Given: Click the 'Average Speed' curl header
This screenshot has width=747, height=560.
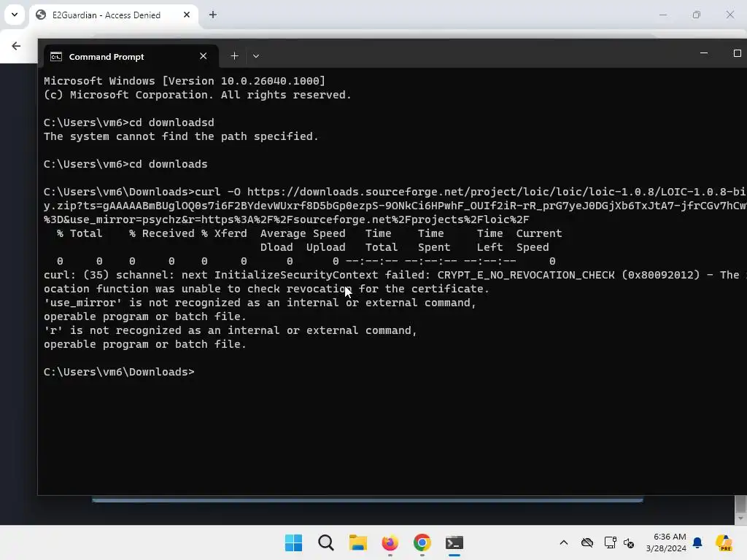Looking at the screenshot, I should point(303,234).
